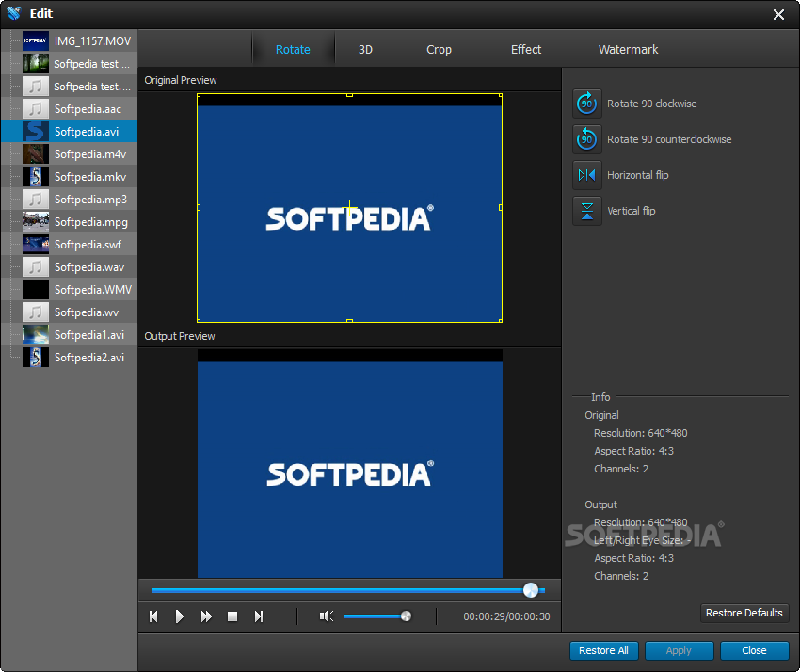This screenshot has height=672, width=800.
Task: Switch to the Rotate tab
Action: [293, 50]
